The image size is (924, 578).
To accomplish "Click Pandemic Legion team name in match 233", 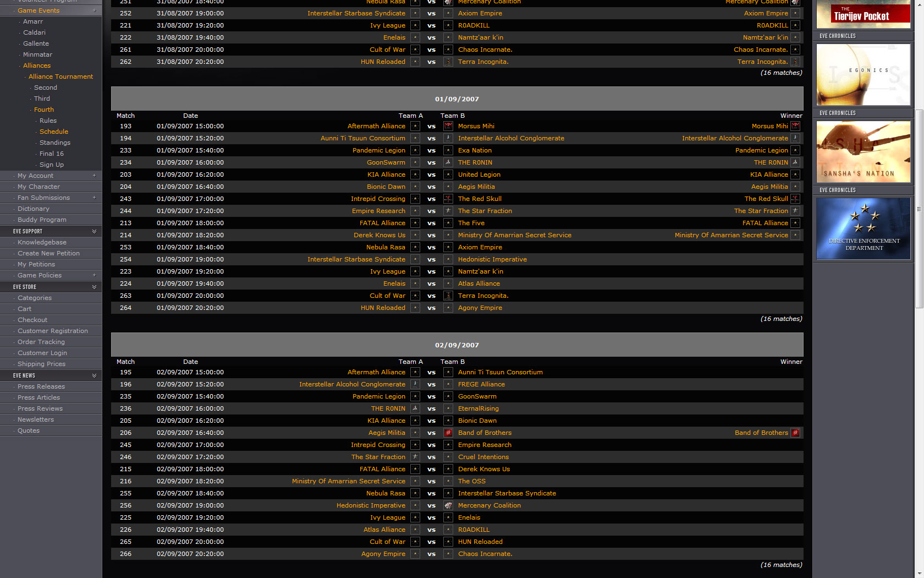I will pyautogui.click(x=379, y=150).
